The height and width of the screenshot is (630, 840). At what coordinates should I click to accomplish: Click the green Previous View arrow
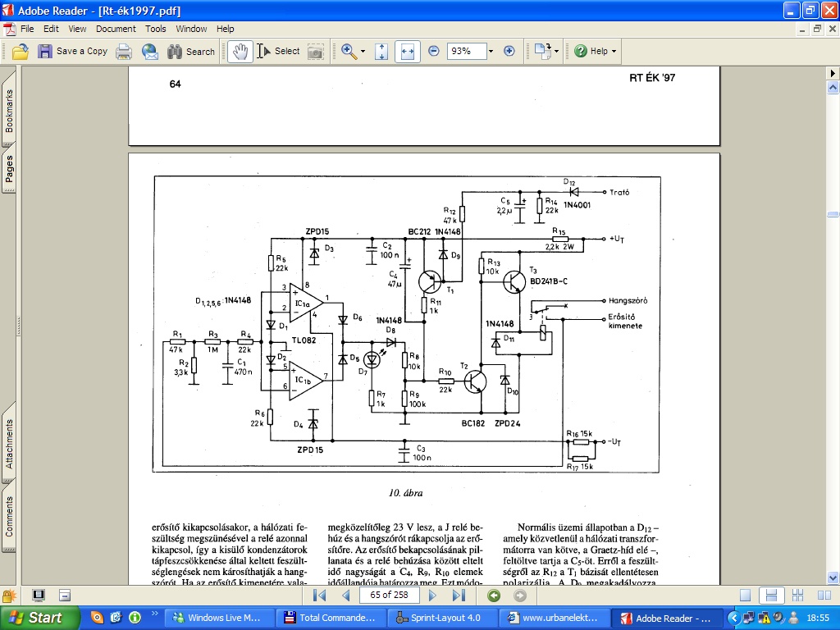pyautogui.click(x=494, y=596)
